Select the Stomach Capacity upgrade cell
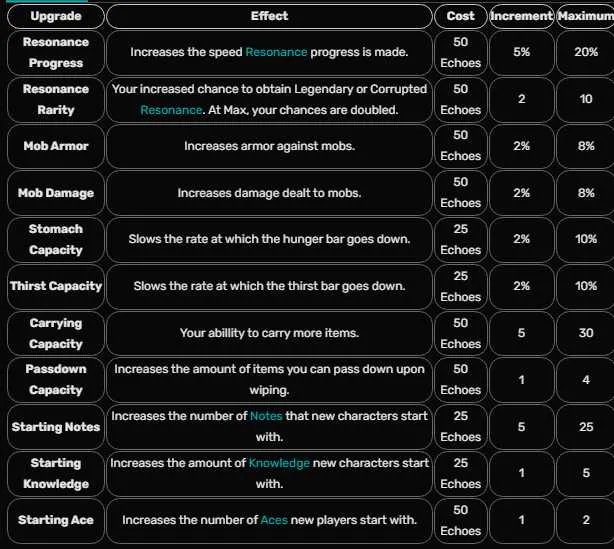Image resolution: width=614 pixels, height=549 pixels. click(56, 239)
